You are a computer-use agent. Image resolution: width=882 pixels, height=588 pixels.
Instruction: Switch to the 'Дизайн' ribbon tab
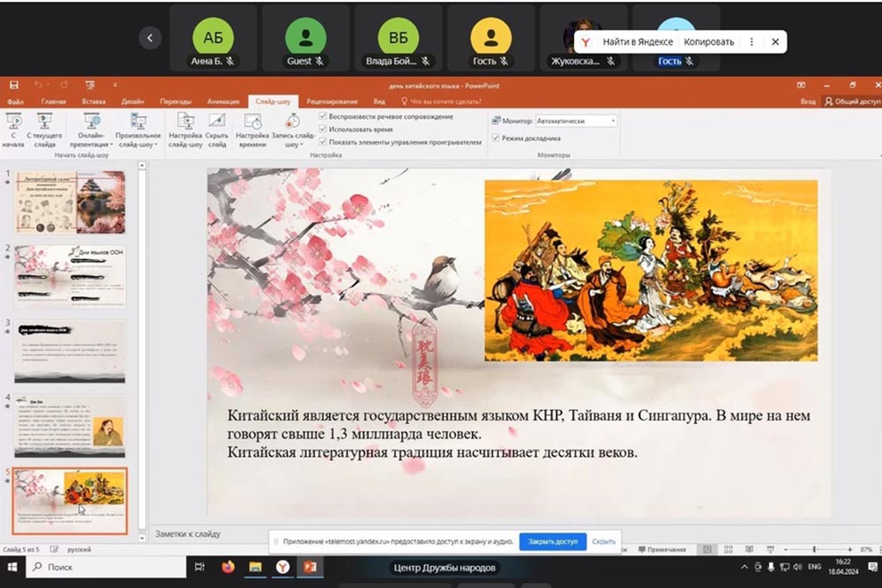[132, 101]
